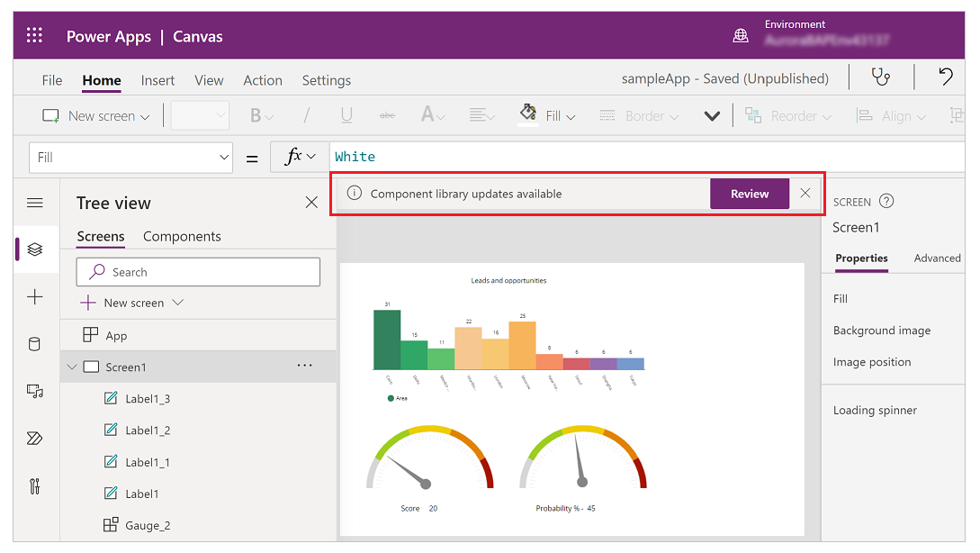Open the fx formula dropdown
Screen dimensions: 980x553
[x=300, y=157]
